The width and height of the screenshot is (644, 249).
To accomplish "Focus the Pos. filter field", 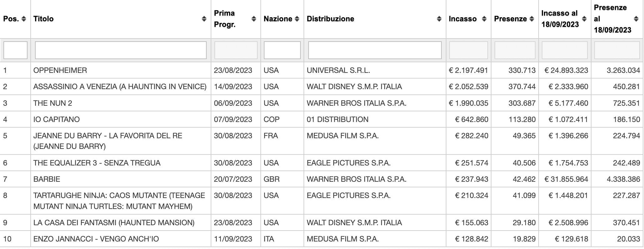I will [15, 50].
